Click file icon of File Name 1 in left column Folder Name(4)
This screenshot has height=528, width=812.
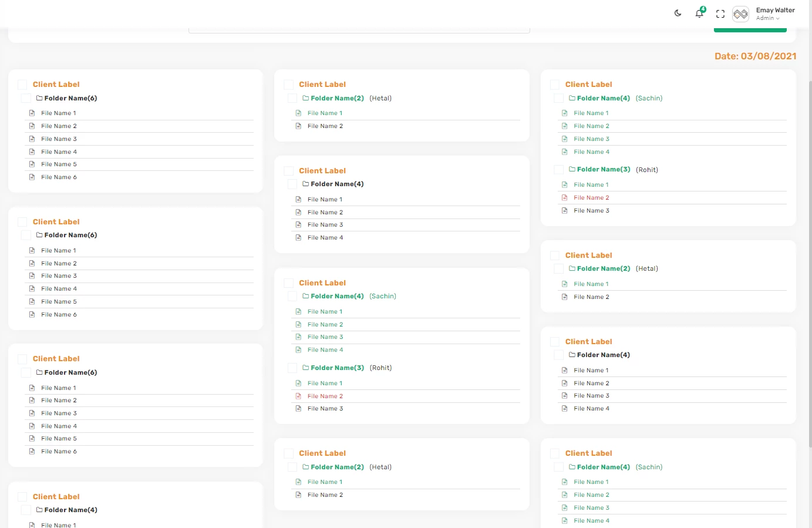32,525
